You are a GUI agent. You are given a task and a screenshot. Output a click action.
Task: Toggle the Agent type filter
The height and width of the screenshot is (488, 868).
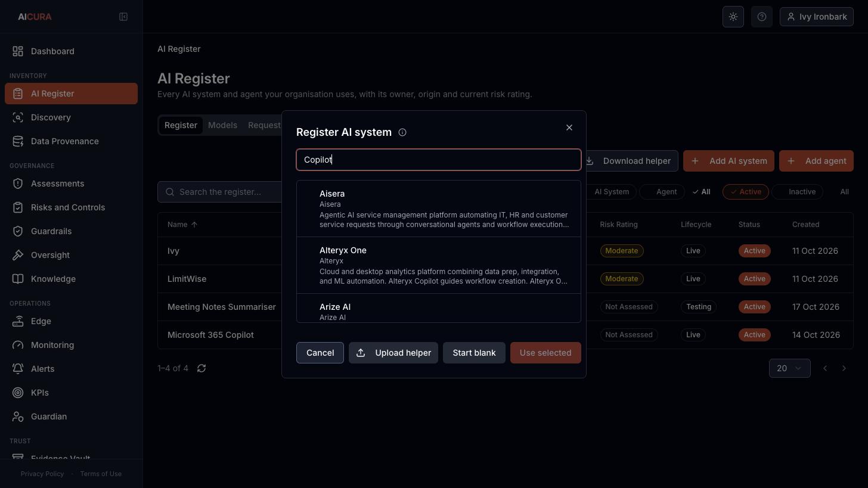point(662,192)
